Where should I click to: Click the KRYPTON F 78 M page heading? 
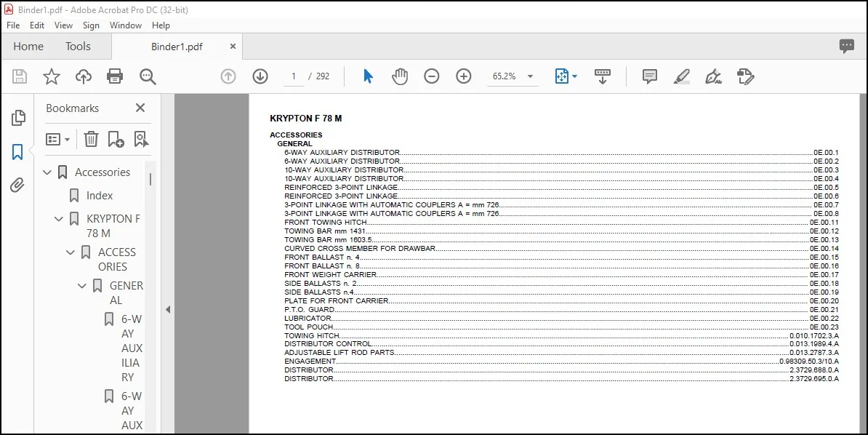[x=305, y=119]
